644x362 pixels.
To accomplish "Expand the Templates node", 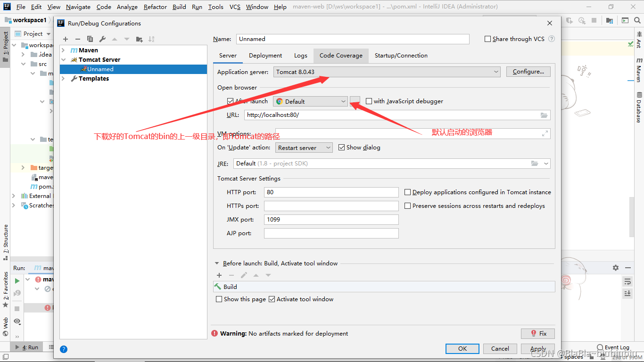I will point(64,79).
